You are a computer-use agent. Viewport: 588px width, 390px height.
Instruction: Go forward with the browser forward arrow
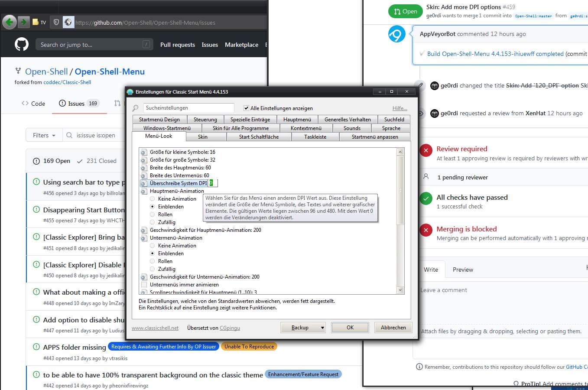(24, 22)
